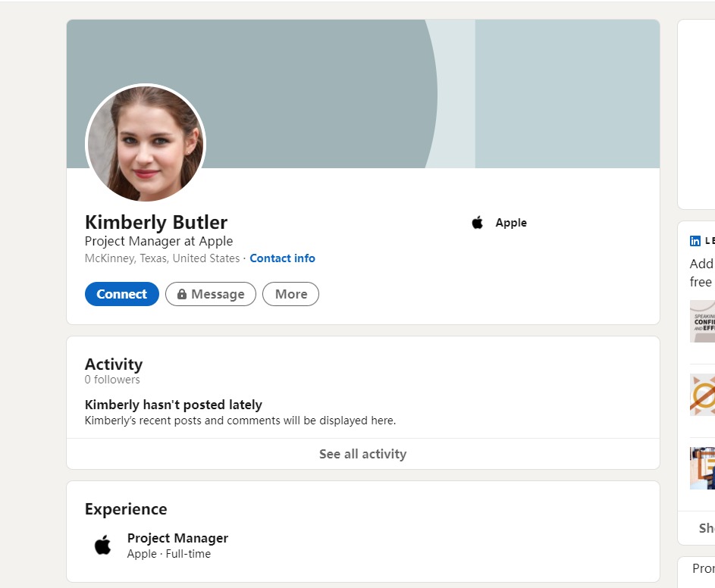The image size is (715, 588).
Task: Open the Speaking Confidently course thumbnail
Action: tap(702, 321)
